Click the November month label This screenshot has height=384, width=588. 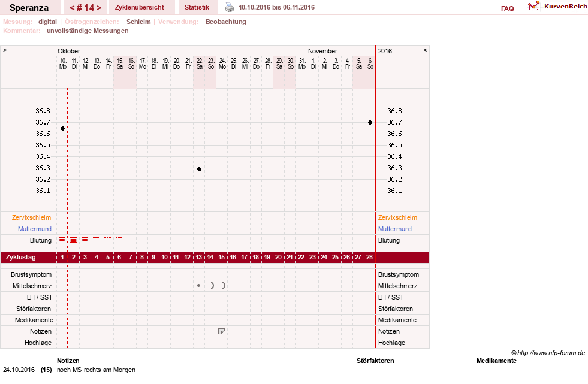[x=322, y=51]
